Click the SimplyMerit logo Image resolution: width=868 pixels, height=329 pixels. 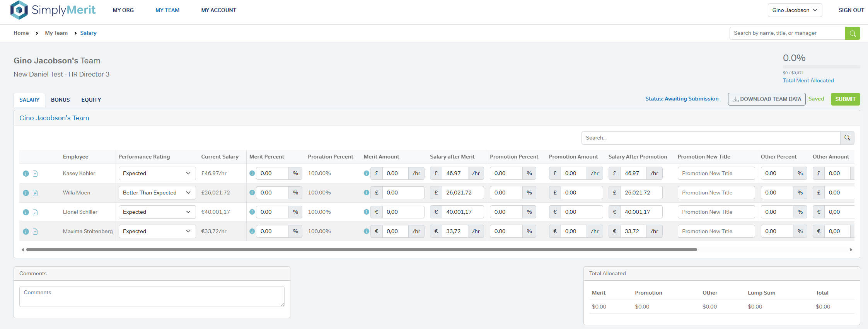[53, 10]
